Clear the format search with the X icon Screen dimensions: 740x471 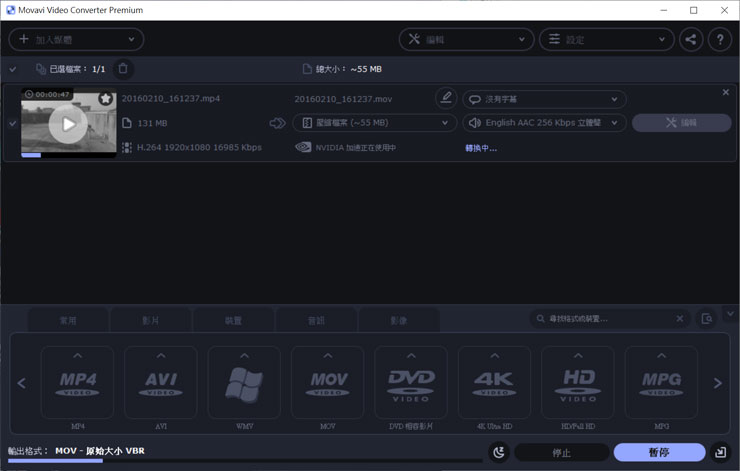click(x=680, y=319)
